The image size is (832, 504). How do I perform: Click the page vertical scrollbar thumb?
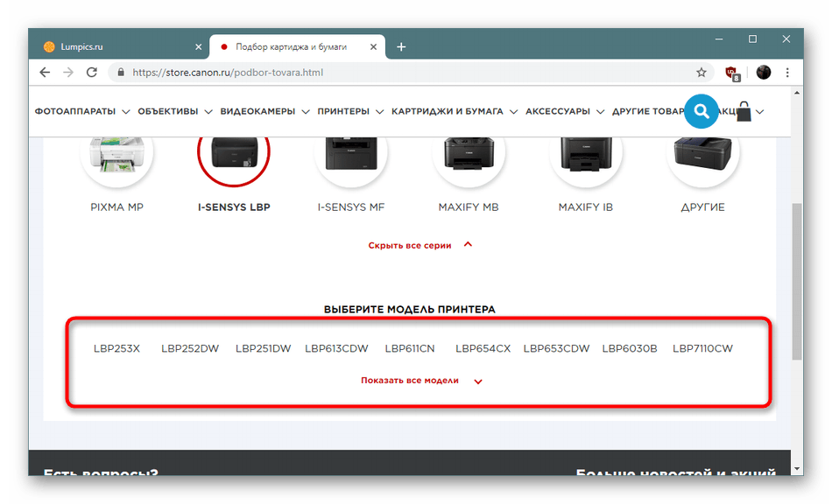(x=796, y=282)
